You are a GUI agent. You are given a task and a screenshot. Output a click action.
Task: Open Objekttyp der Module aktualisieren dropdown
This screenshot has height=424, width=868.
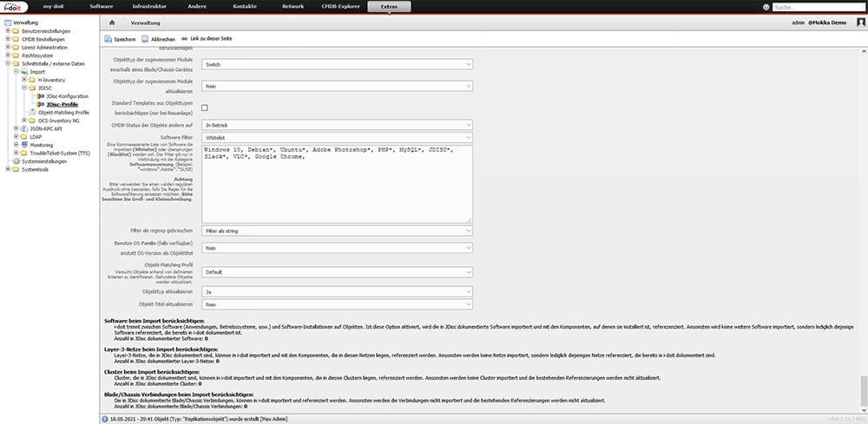(337, 86)
